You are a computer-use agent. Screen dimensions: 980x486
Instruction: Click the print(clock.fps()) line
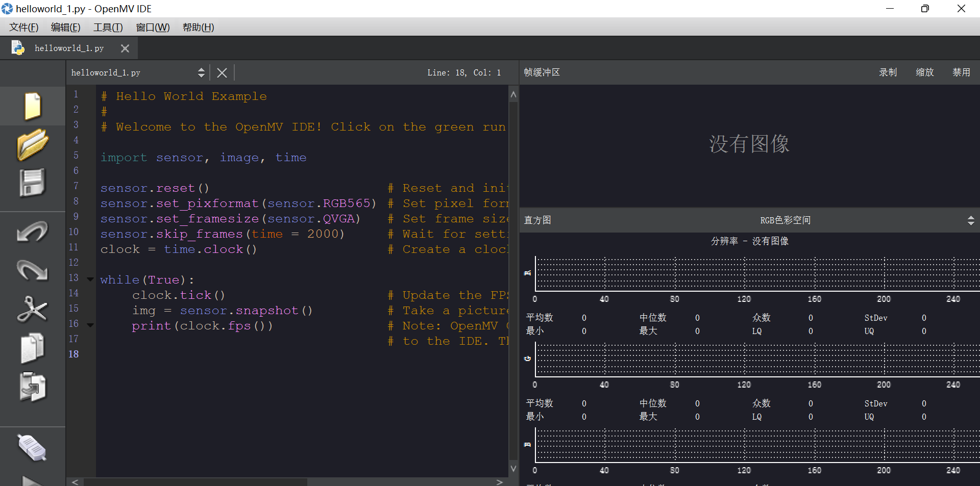[202, 326]
